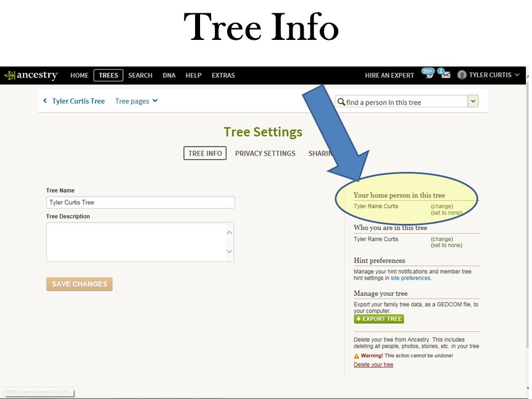Select the TREE INFO tab

(x=205, y=154)
